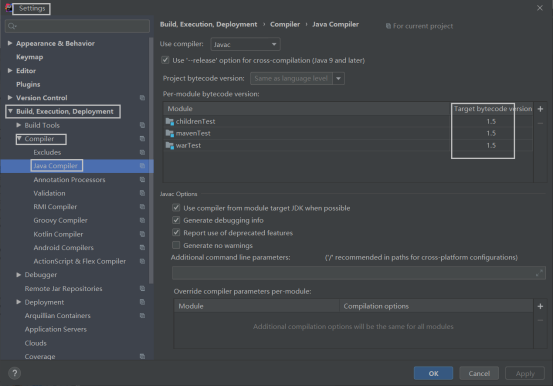Open Kotlin Compiler settings page

tap(58, 234)
